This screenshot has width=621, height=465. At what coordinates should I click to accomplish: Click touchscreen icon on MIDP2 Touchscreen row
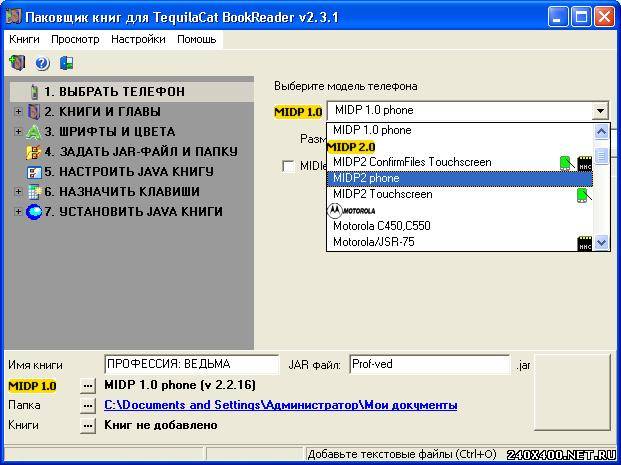[x=584, y=195]
